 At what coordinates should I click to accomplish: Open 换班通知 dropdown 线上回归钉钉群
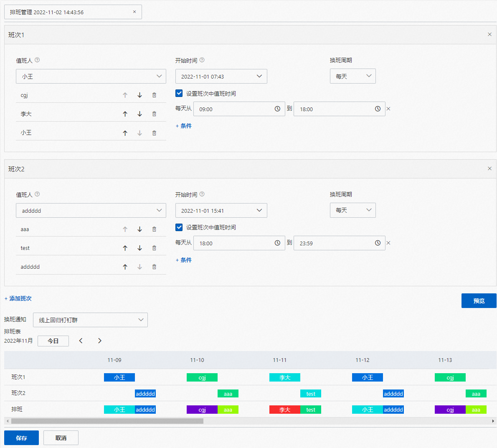90,320
